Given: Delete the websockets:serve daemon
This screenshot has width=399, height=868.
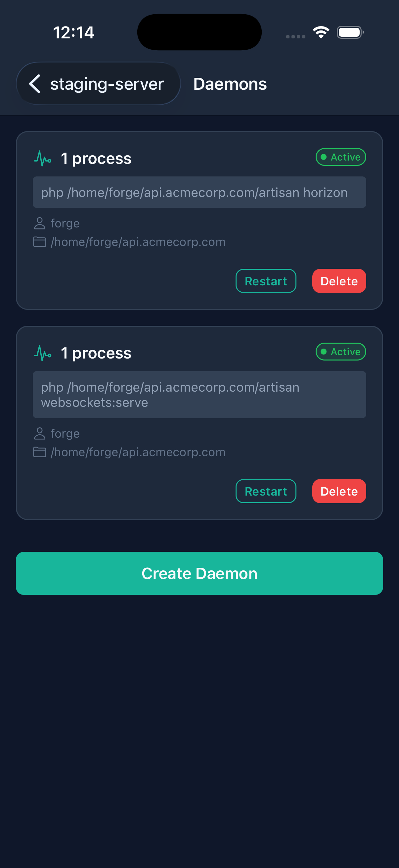Looking at the screenshot, I should (339, 491).
